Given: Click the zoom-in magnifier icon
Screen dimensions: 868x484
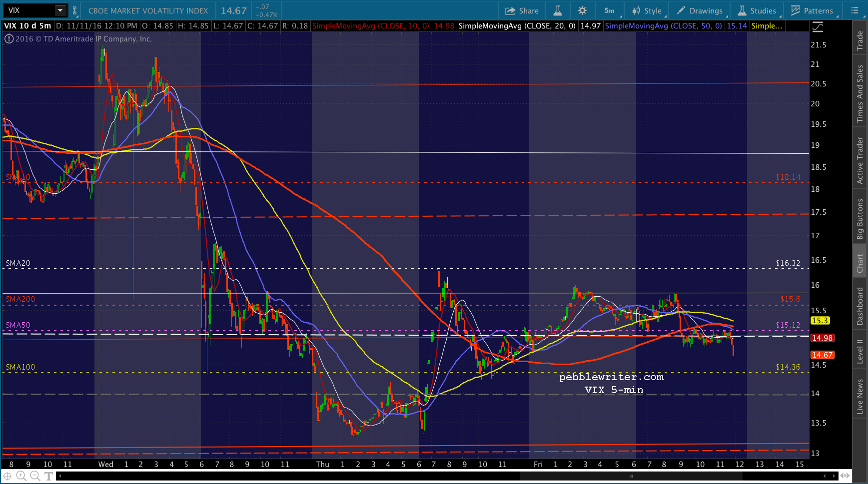Looking at the screenshot, I should [x=21, y=476].
